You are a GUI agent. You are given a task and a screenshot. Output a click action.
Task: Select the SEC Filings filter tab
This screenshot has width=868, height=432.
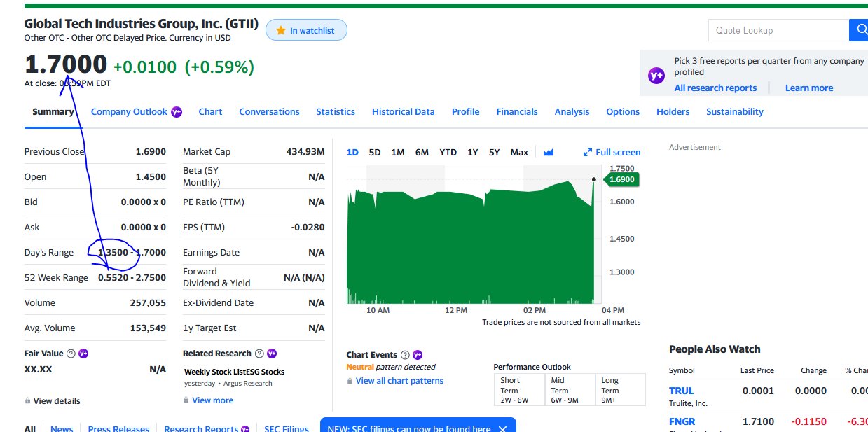click(x=286, y=428)
